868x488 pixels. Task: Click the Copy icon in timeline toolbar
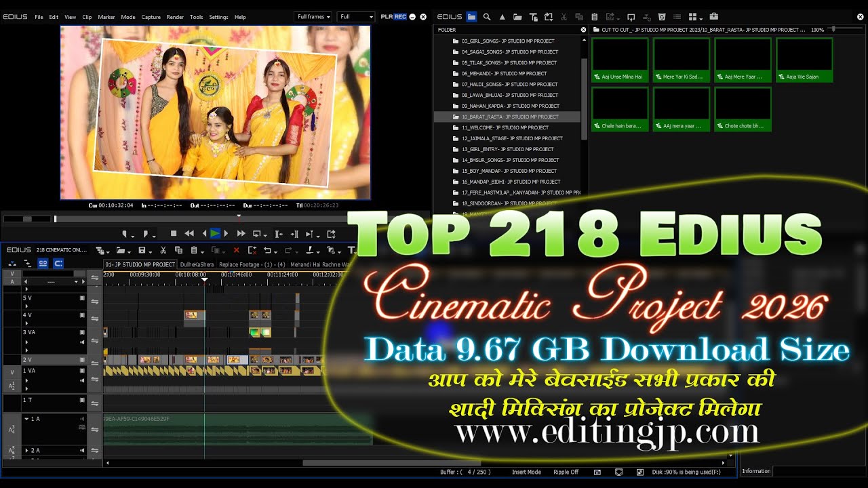[x=179, y=250]
